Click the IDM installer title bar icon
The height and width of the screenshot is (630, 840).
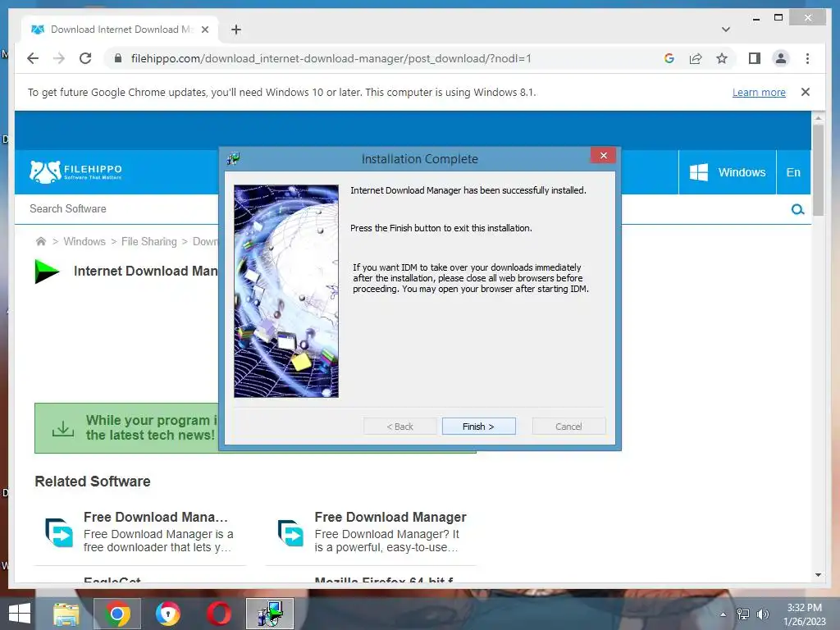234,158
